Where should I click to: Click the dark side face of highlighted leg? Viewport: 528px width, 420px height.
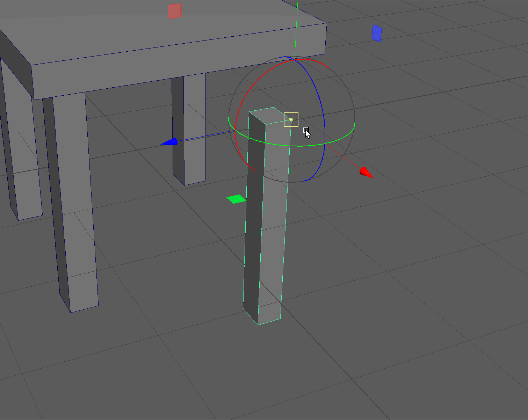(x=252, y=227)
